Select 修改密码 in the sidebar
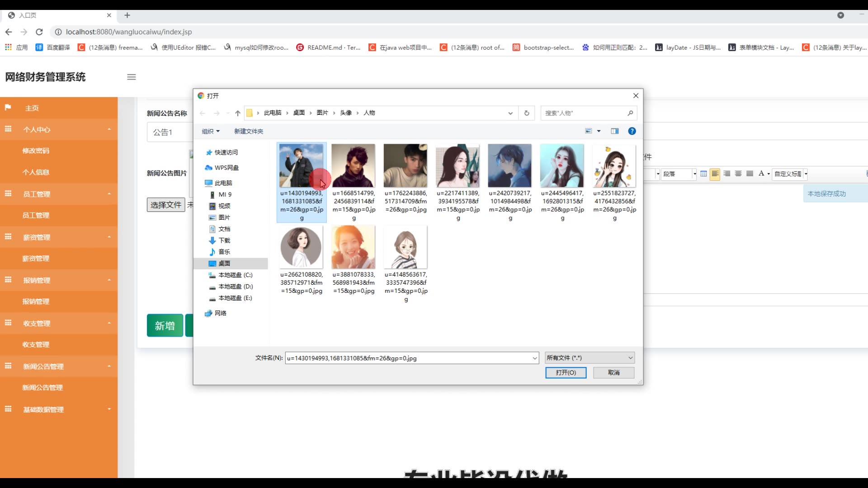The height and width of the screenshot is (488, 868). coord(36,150)
